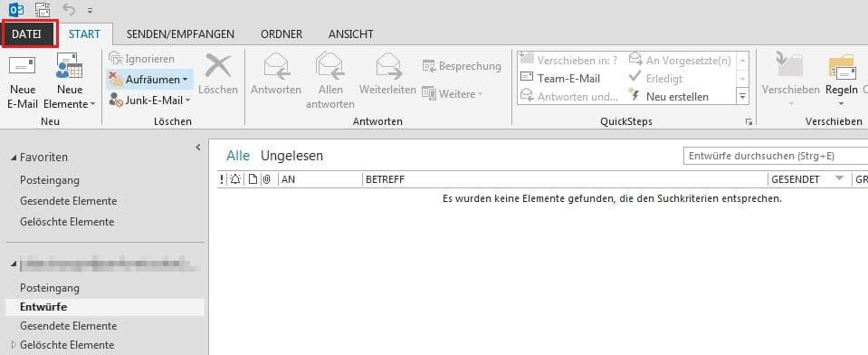
Task: Select the Antworten und... quick step
Action: point(569,97)
